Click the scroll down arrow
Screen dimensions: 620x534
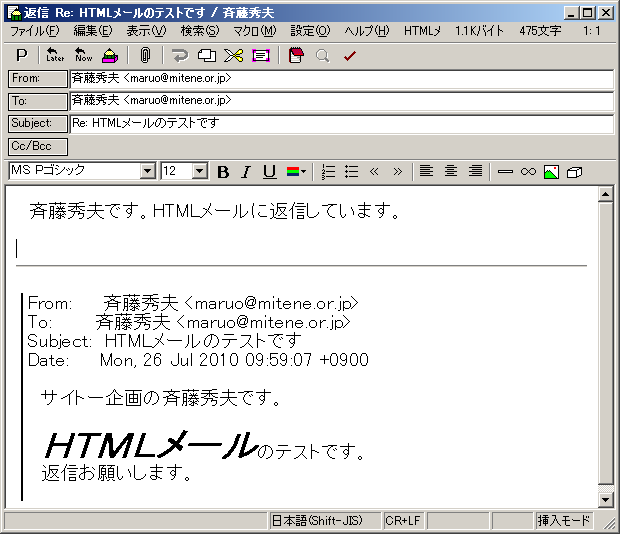tap(605, 500)
